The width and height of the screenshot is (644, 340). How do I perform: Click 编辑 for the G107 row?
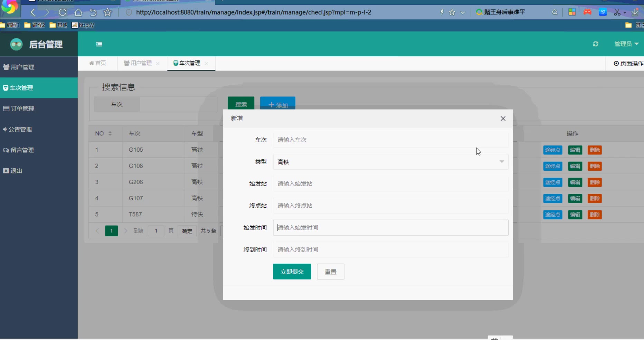point(575,198)
